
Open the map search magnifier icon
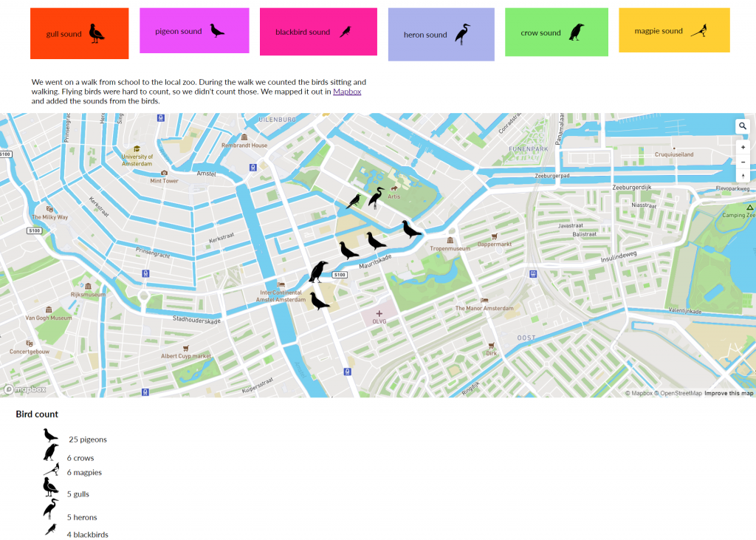coord(743,126)
